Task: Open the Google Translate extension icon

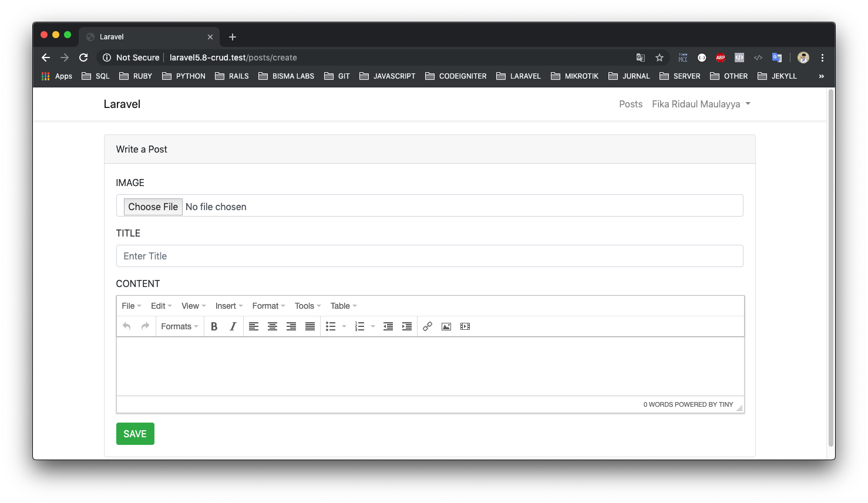Action: (x=777, y=58)
